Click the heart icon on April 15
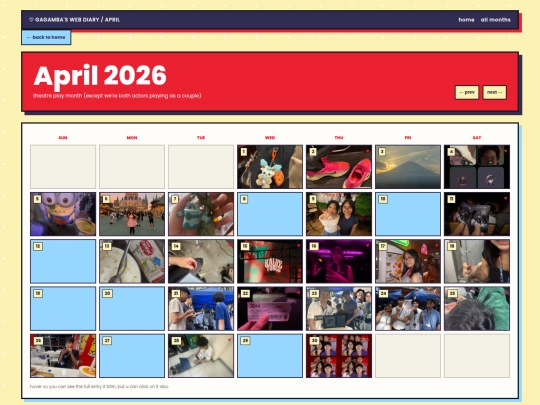 coord(298,245)
